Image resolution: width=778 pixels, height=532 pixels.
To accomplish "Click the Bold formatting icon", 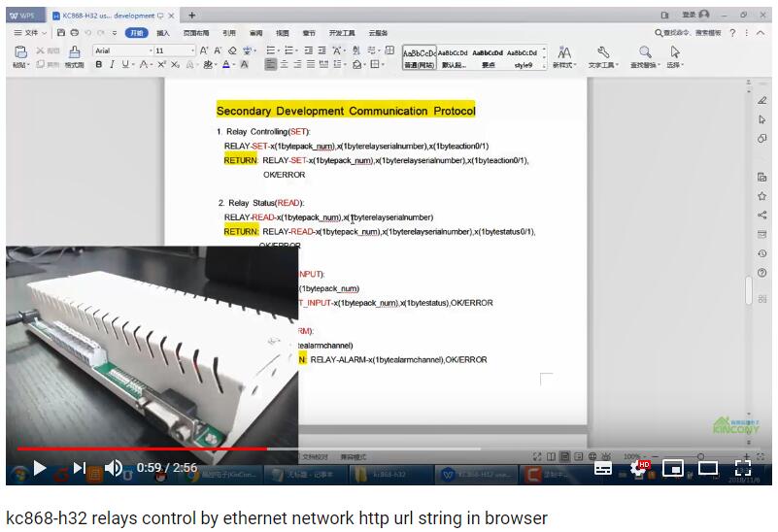I will pyautogui.click(x=98, y=64).
